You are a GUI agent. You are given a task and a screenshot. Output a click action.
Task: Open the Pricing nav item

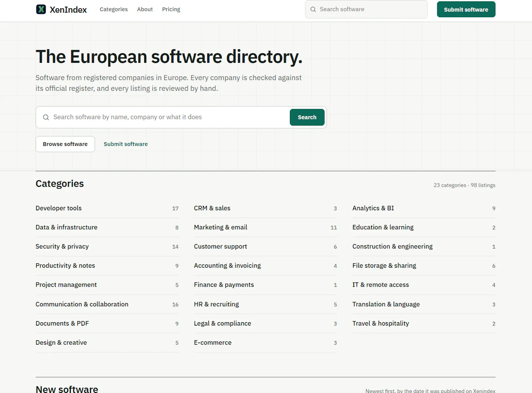click(171, 9)
